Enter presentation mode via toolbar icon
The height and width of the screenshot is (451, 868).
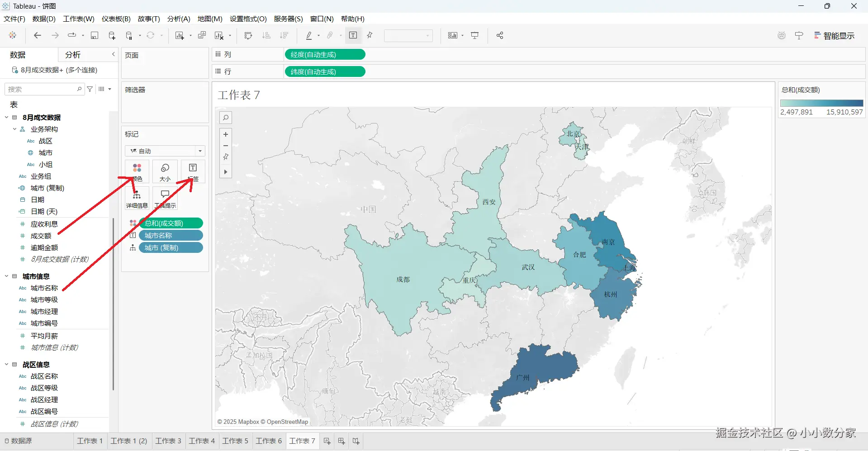click(475, 35)
